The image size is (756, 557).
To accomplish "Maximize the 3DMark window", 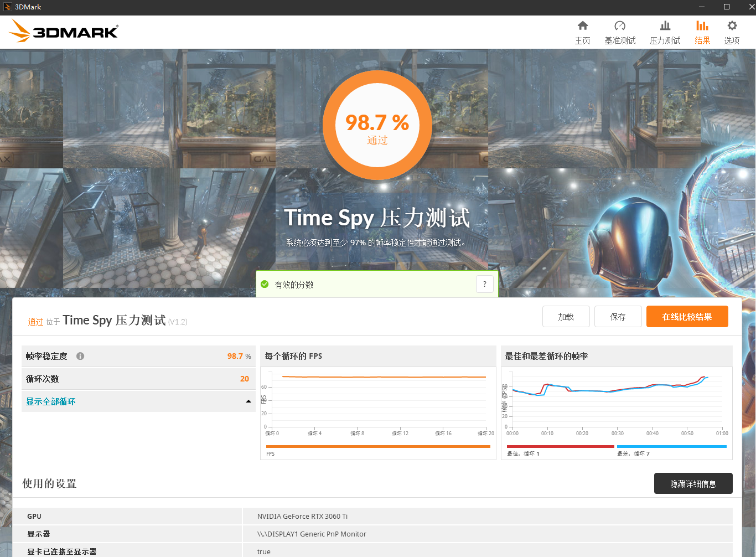I will pyautogui.click(x=727, y=7).
